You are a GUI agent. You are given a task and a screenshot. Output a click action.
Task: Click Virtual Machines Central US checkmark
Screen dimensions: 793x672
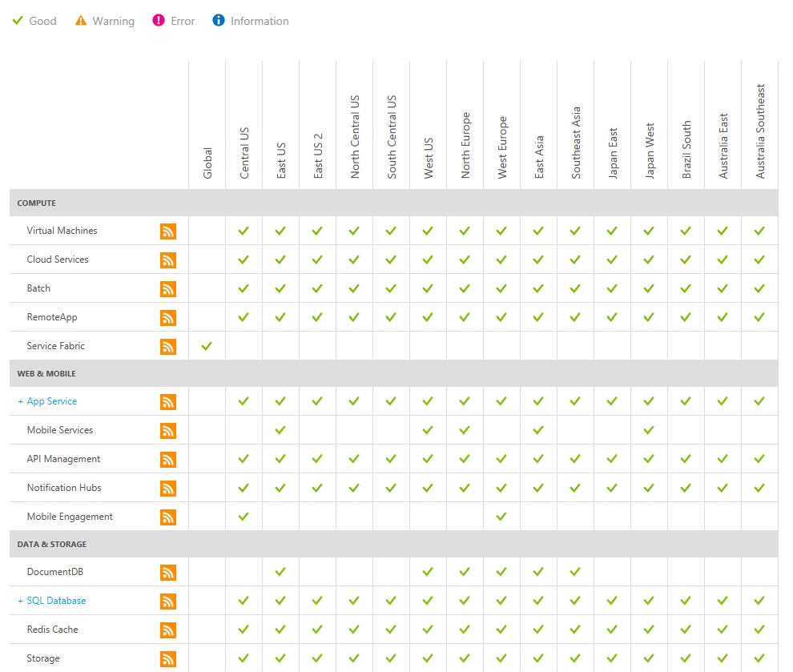point(244,231)
